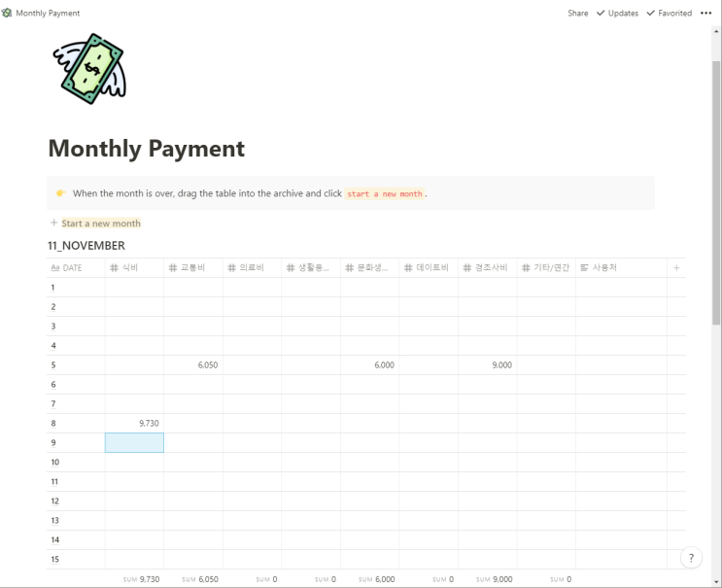Click the 9,000 cell in row 5
722x588 pixels.
coord(488,364)
